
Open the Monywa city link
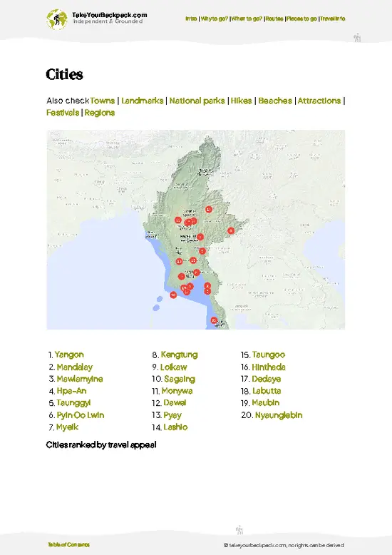(x=177, y=391)
